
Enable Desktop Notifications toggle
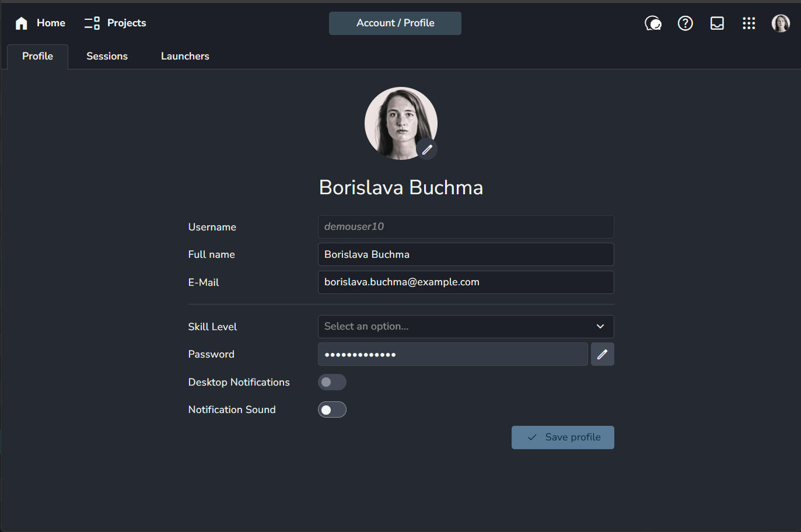click(332, 382)
